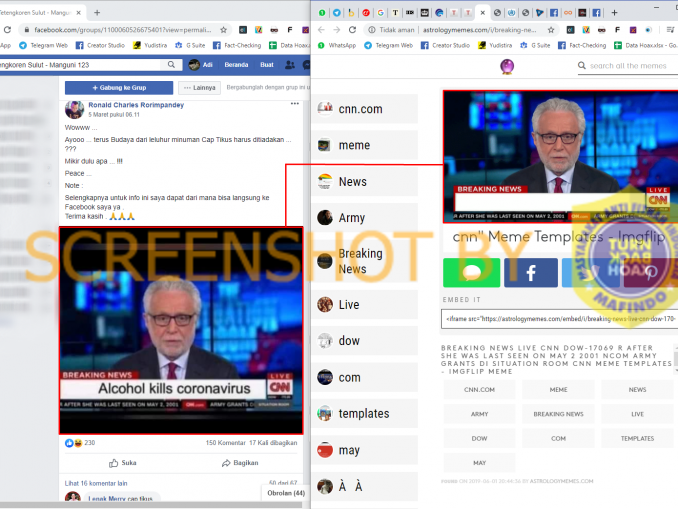Select the Army tag in sidebar
Image resolution: width=678 pixels, height=509 pixels.
pos(365,218)
